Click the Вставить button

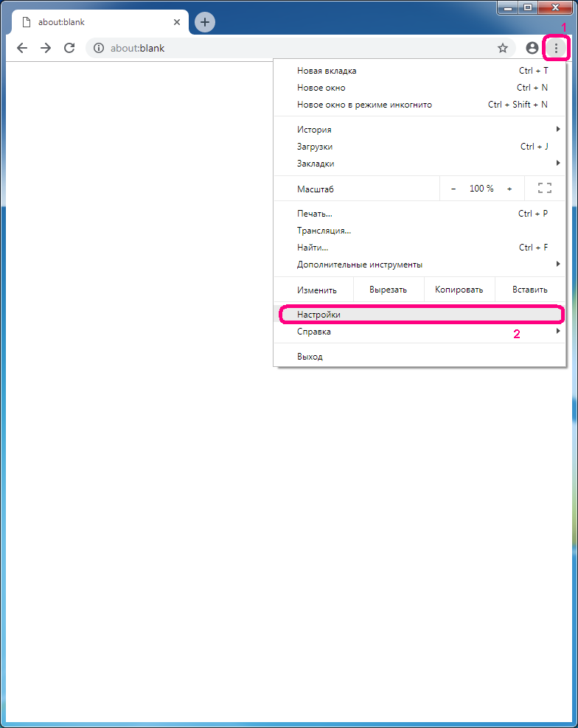(530, 290)
